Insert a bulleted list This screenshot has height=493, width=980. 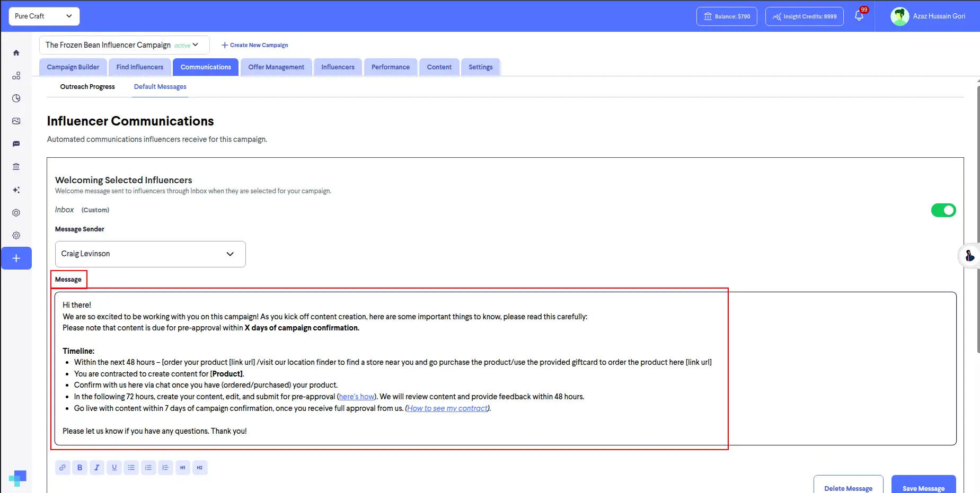point(131,468)
